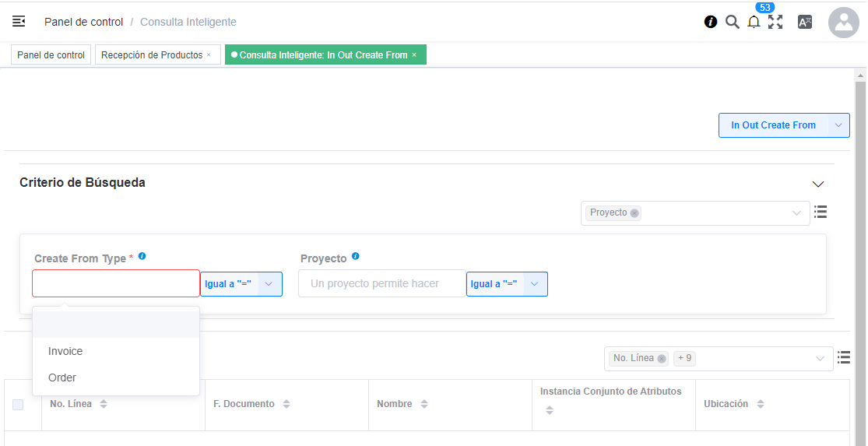This screenshot has width=868, height=446.
Task: Expand the In Out Create From dropdown
Action: click(x=838, y=125)
